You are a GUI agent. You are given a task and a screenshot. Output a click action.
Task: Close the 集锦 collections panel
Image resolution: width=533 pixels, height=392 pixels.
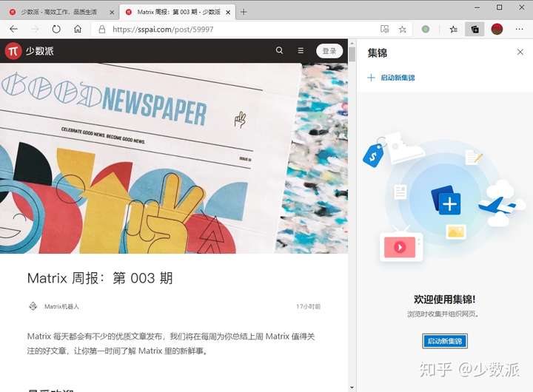click(520, 52)
